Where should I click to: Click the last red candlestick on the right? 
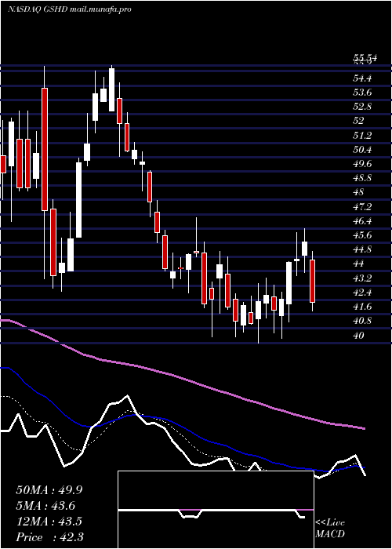pyautogui.click(x=313, y=281)
